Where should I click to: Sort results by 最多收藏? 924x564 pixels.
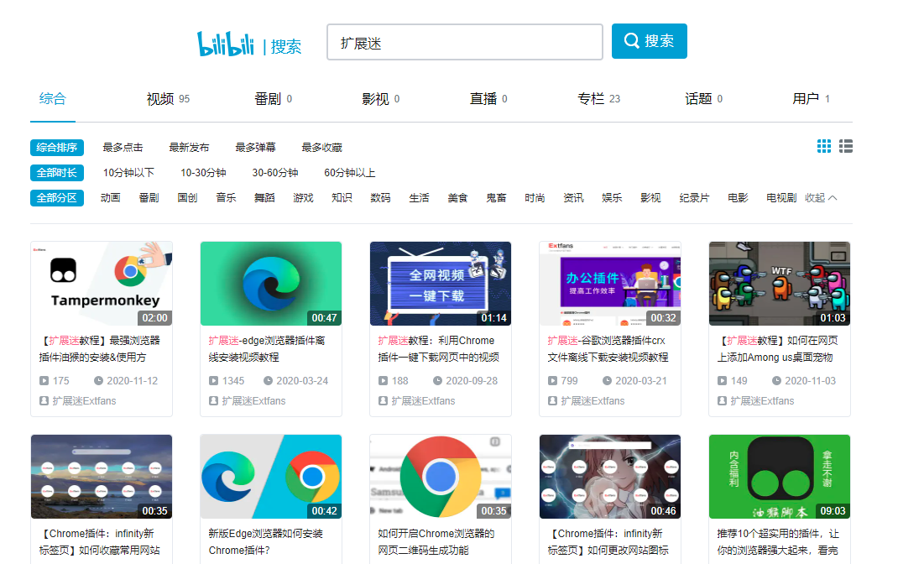321,148
